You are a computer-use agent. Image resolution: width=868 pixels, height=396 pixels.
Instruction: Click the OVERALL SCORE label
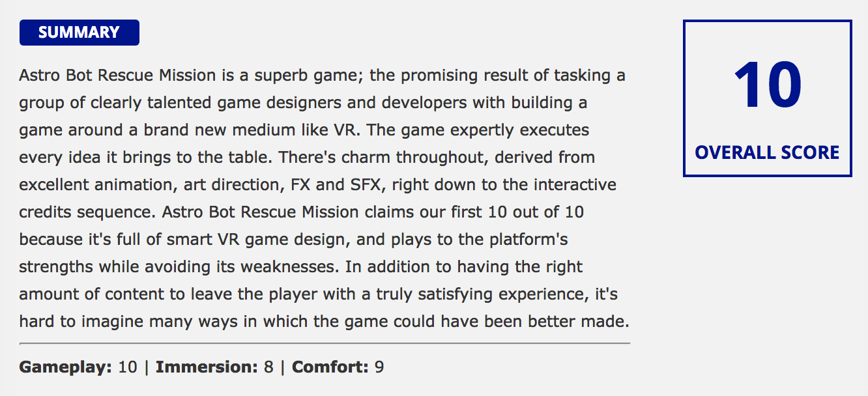coord(767,152)
